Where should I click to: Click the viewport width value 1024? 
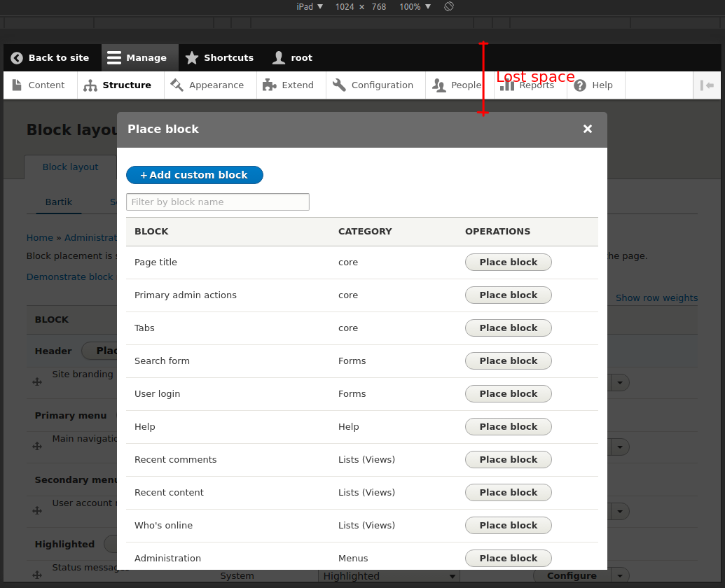coord(345,6)
